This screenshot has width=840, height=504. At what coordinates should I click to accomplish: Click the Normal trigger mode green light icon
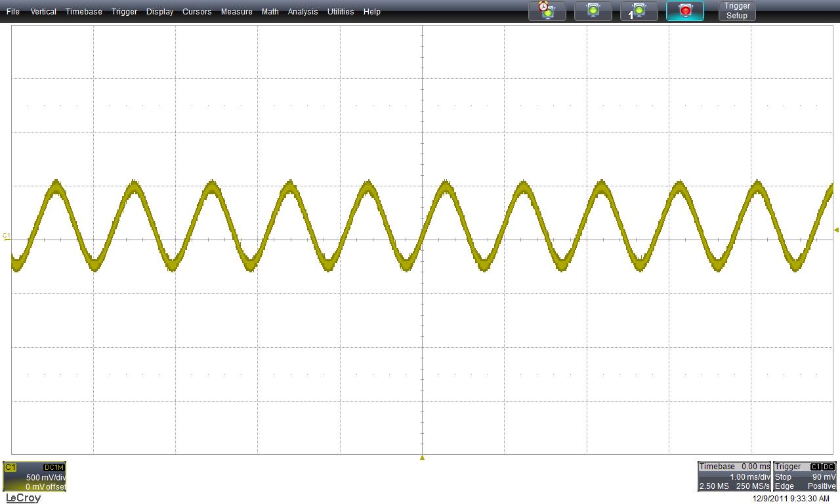[x=593, y=11]
